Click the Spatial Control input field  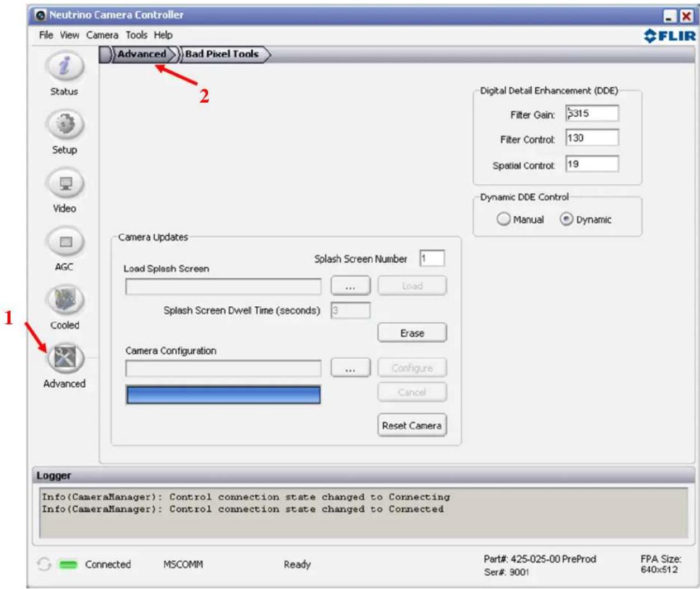592,164
